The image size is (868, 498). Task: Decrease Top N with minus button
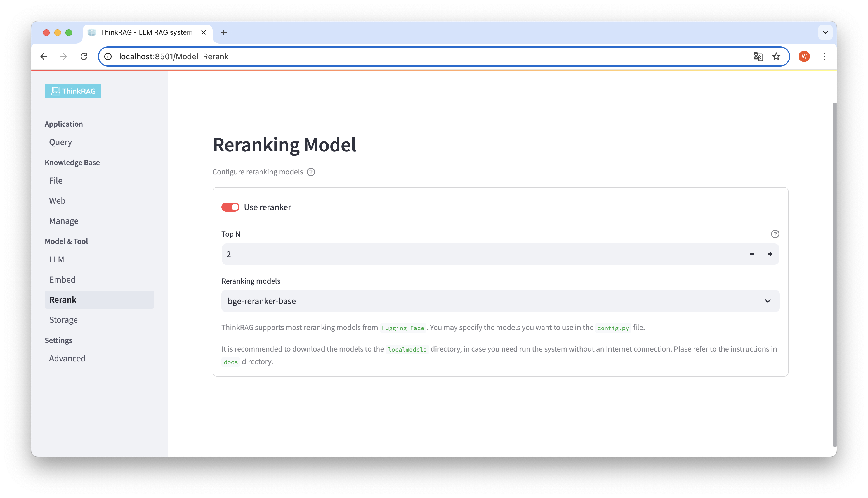pyautogui.click(x=752, y=254)
